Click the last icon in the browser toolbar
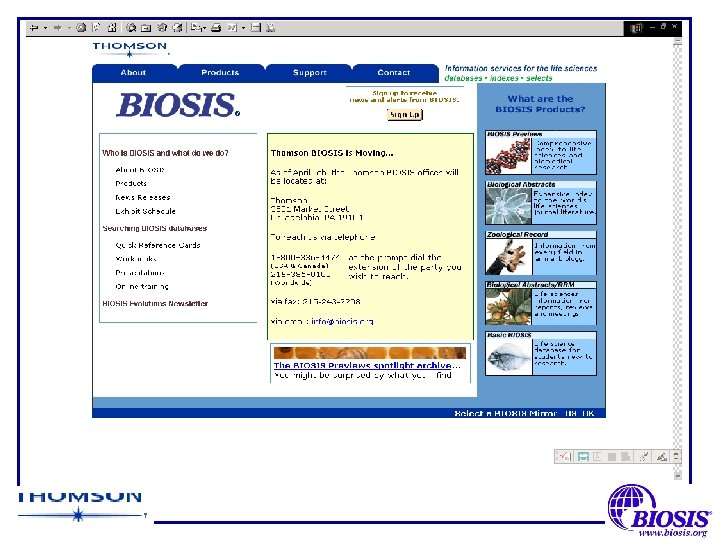 coord(271,28)
